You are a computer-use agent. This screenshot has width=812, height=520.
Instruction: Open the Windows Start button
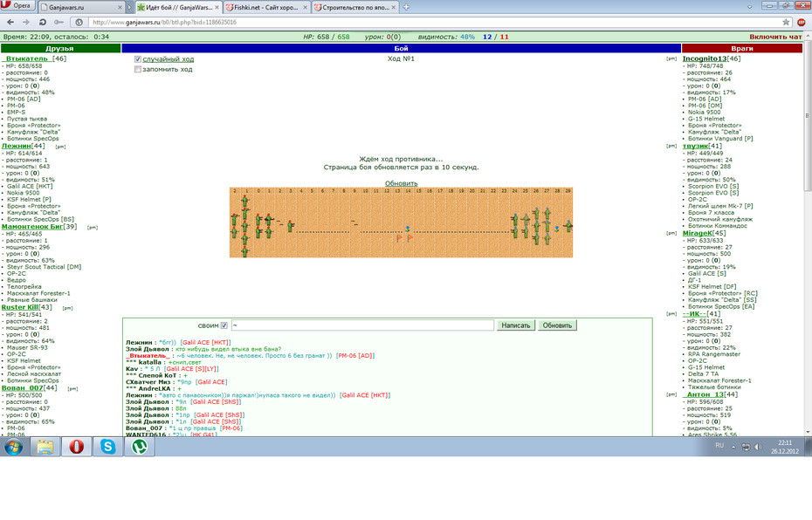click(x=13, y=447)
